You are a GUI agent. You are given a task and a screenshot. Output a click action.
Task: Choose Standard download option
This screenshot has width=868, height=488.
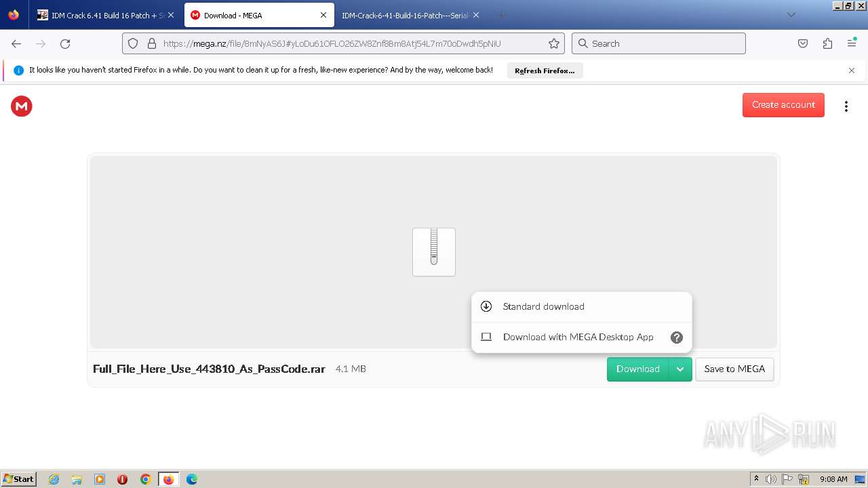[582, 306]
